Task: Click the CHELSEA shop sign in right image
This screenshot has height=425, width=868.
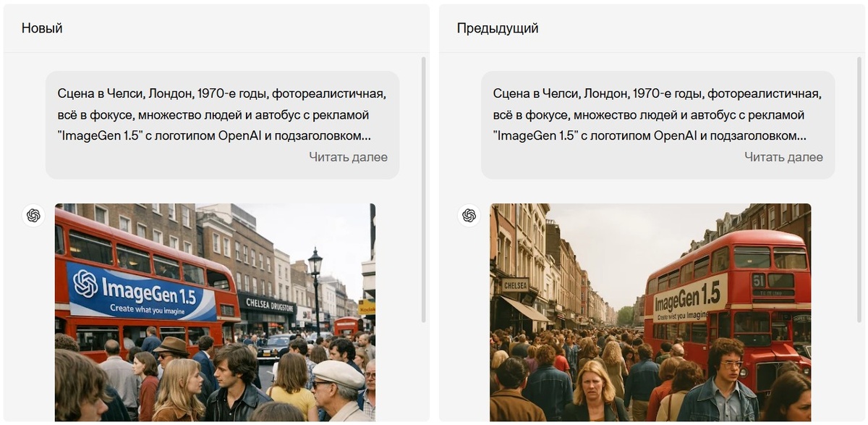Action: [515, 285]
